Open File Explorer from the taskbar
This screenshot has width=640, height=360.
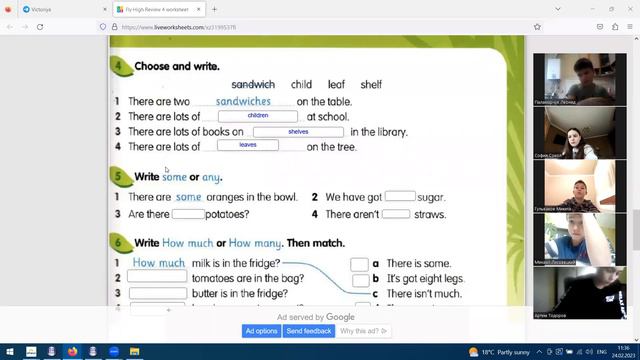point(134,351)
